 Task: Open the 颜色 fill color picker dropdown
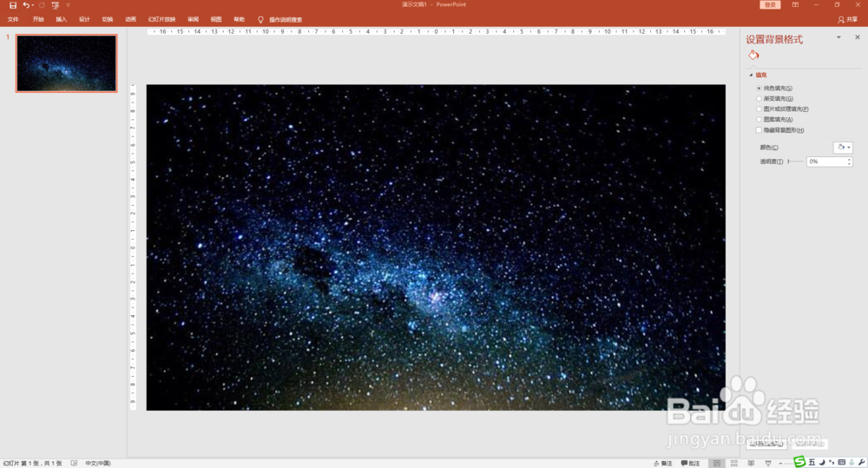(x=843, y=148)
